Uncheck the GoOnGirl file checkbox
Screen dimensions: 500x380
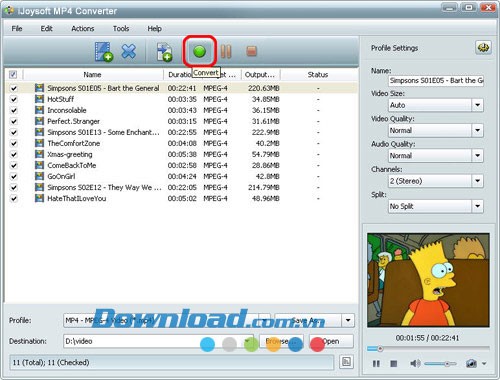pyautogui.click(x=14, y=176)
